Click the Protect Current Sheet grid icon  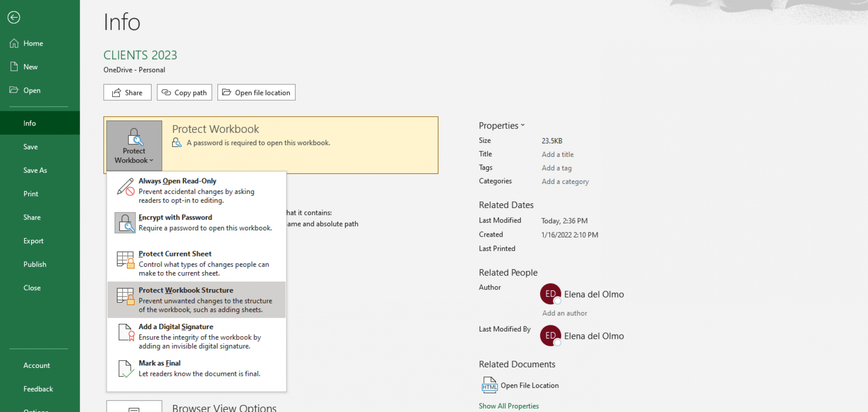tap(126, 260)
